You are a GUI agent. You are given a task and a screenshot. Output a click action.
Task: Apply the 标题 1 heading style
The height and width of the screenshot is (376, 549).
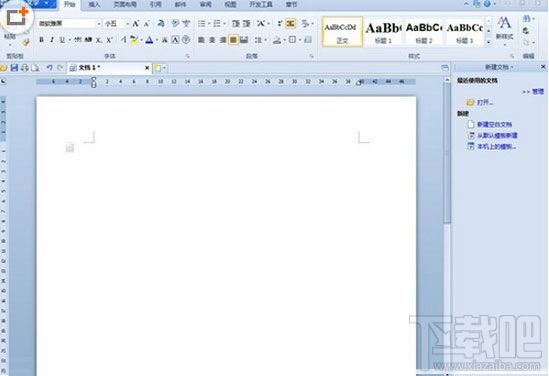(383, 32)
